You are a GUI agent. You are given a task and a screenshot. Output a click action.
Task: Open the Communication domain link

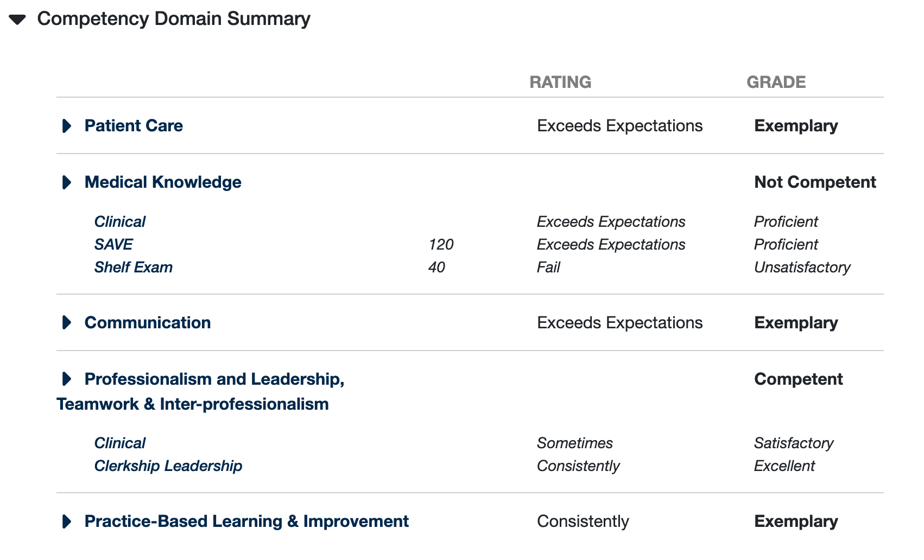(148, 323)
